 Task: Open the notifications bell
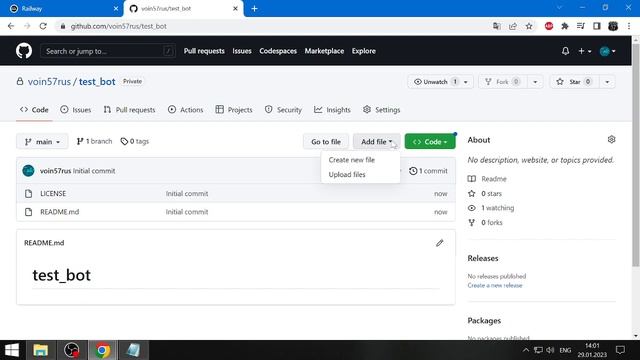pyautogui.click(x=565, y=51)
